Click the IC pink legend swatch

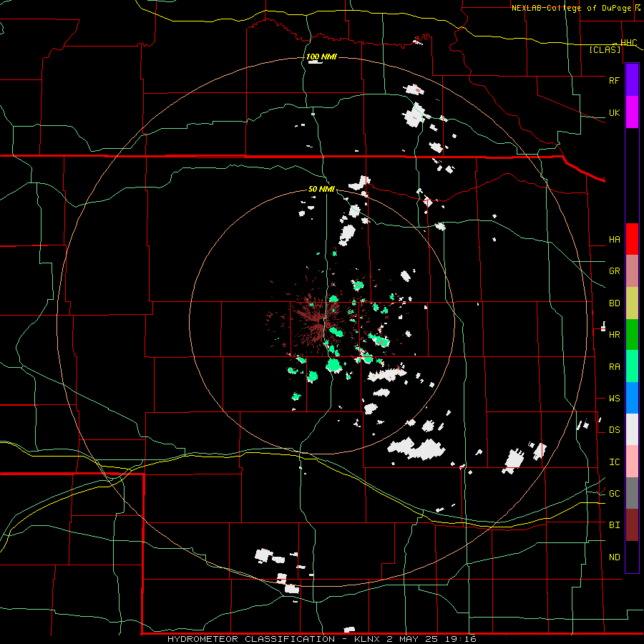point(632,462)
